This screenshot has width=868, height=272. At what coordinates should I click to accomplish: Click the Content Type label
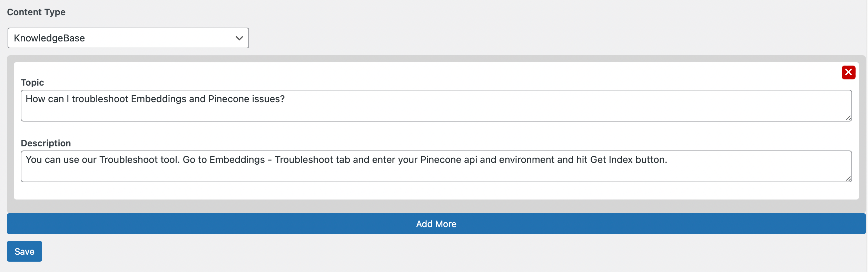[x=36, y=12]
